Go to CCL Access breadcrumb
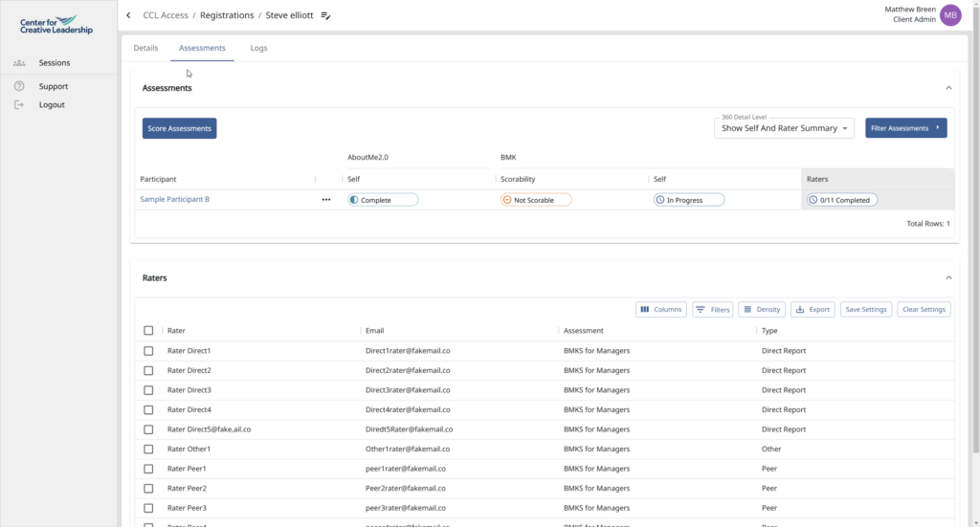Screen dimensions: 980x527 point(166,15)
